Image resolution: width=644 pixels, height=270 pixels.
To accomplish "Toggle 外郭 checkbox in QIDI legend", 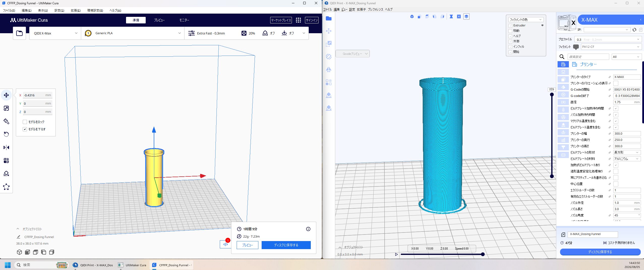I will point(510,42).
